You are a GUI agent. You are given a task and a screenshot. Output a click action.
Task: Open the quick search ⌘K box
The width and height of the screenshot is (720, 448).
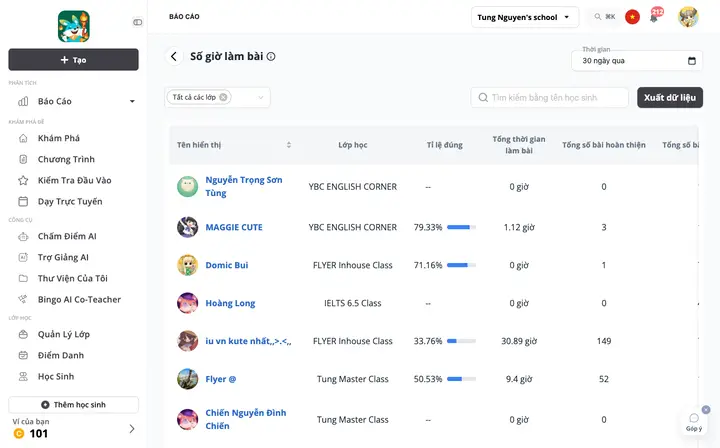coord(605,17)
